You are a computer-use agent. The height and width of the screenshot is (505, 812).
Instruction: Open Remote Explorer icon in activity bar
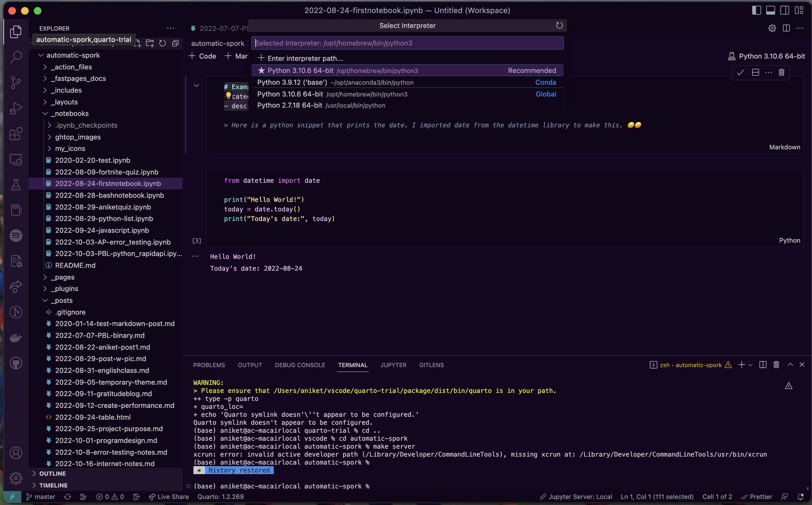tap(16, 159)
